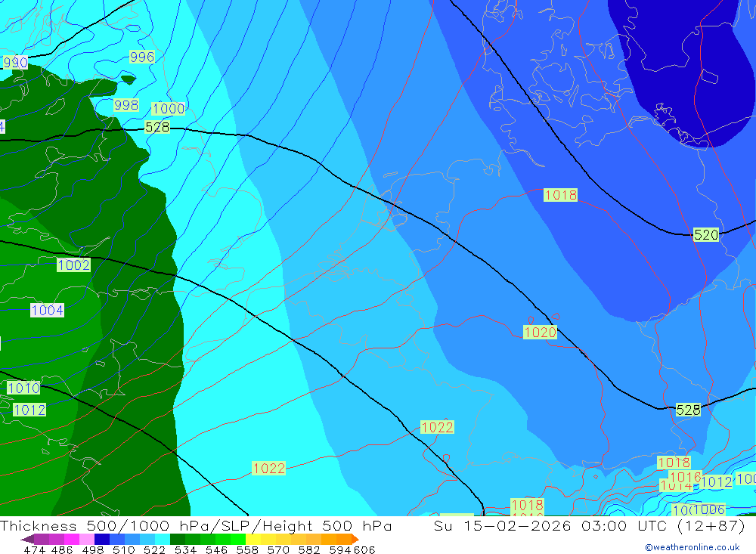Click the legend scale value 582

coord(308,550)
